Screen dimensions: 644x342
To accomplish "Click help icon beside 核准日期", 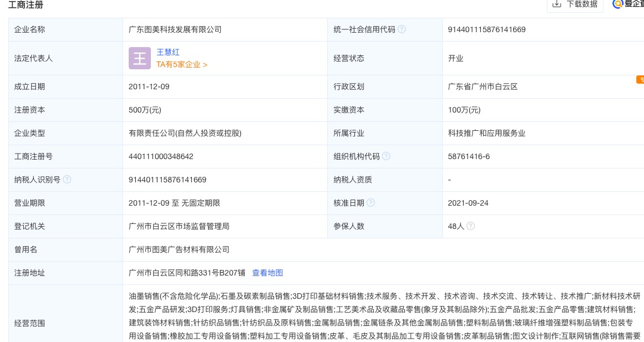I will (371, 202).
